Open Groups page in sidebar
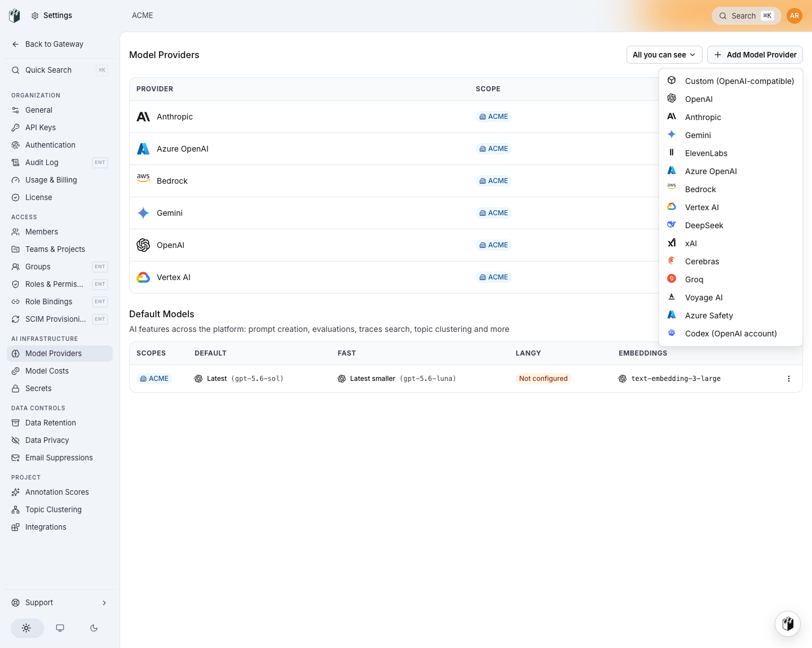The height and width of the screenshot is (648, 812). click(60, 267)
